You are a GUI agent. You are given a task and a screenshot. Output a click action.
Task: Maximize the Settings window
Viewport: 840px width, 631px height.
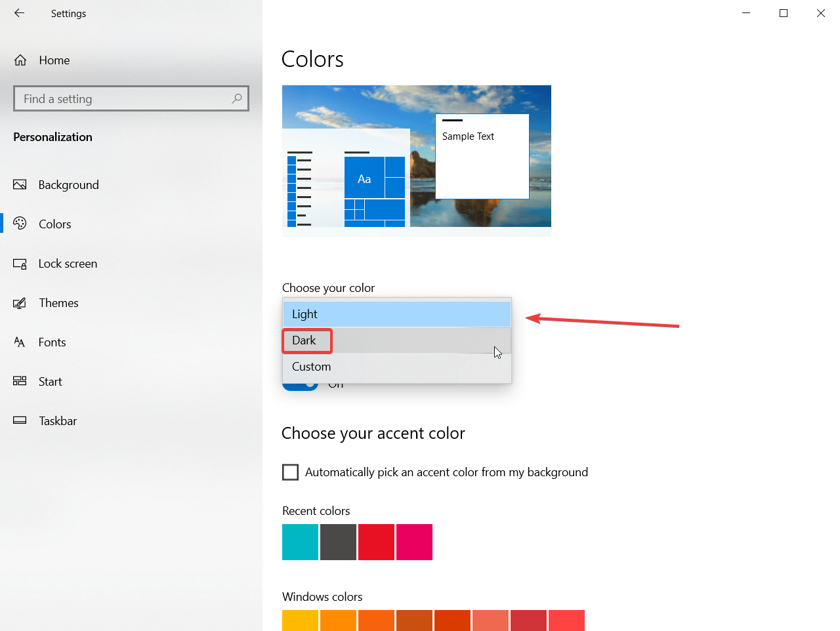pos(784,13)
